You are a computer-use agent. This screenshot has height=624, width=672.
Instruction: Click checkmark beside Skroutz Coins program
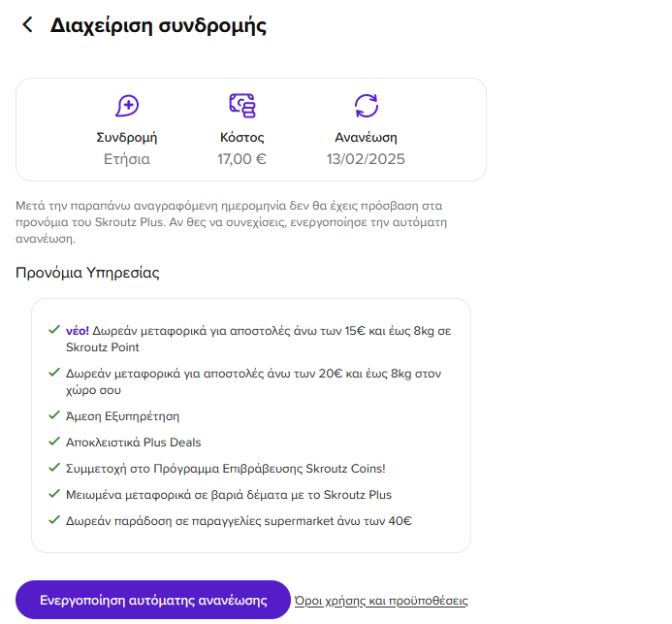(54, 468)
